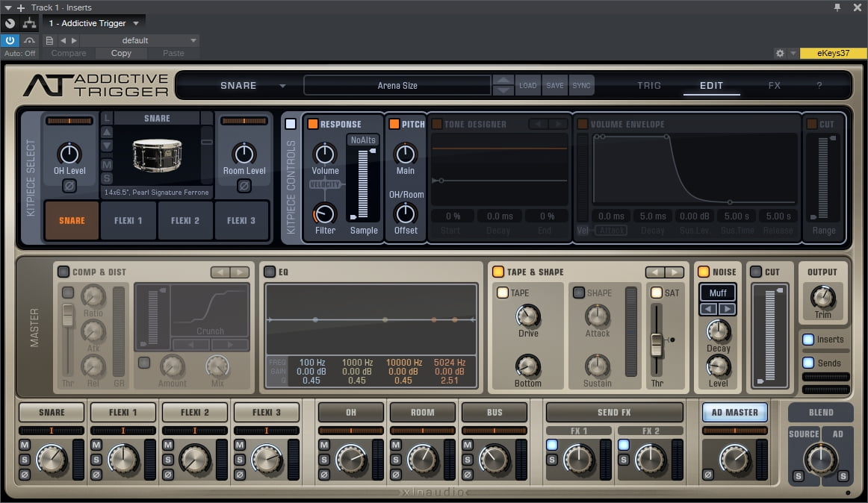Viewport: 868px width, 503px height.
Task: Open the dropdown arrow beside the gear icon
Action: [x=793, y=53]
